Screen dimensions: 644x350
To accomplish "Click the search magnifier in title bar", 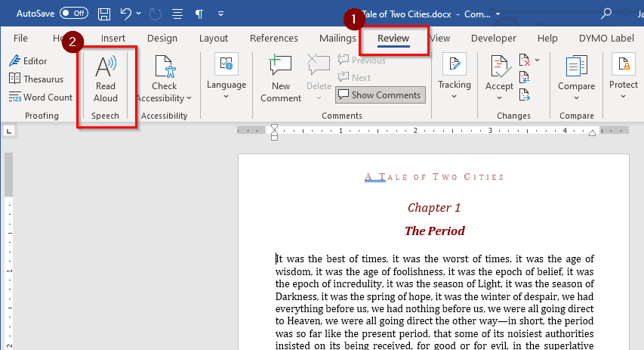I will click(605, 14).
